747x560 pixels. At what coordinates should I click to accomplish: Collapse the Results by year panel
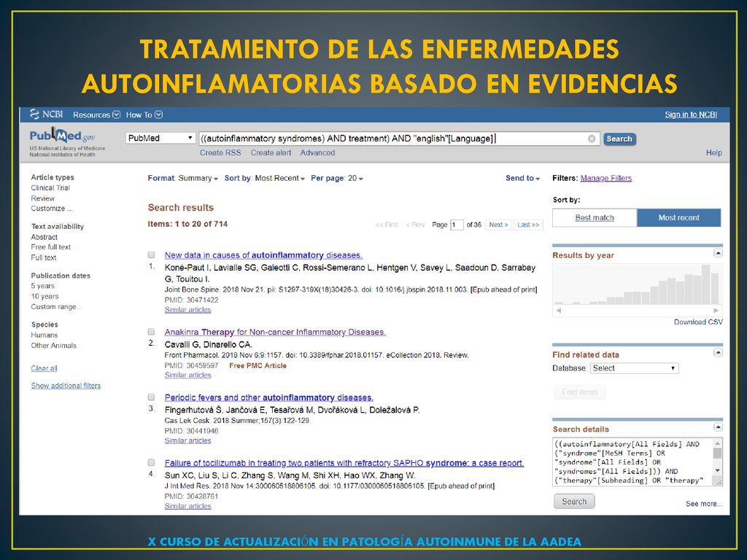coord(718,253)
